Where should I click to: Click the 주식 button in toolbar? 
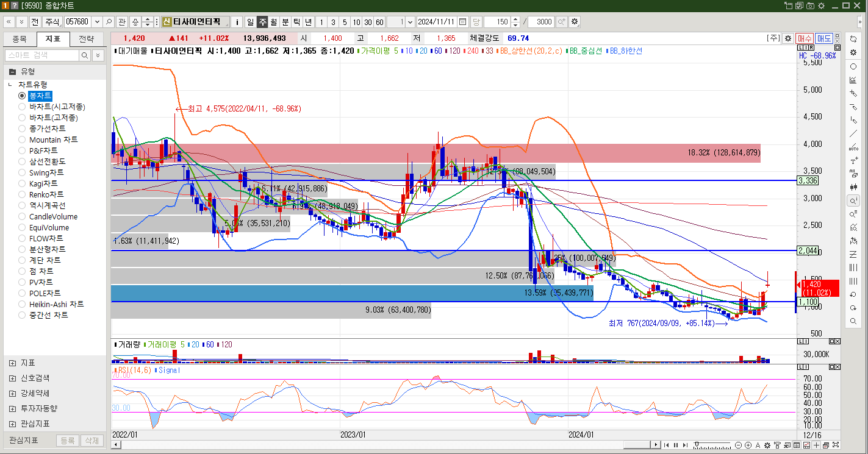[52, 22]
